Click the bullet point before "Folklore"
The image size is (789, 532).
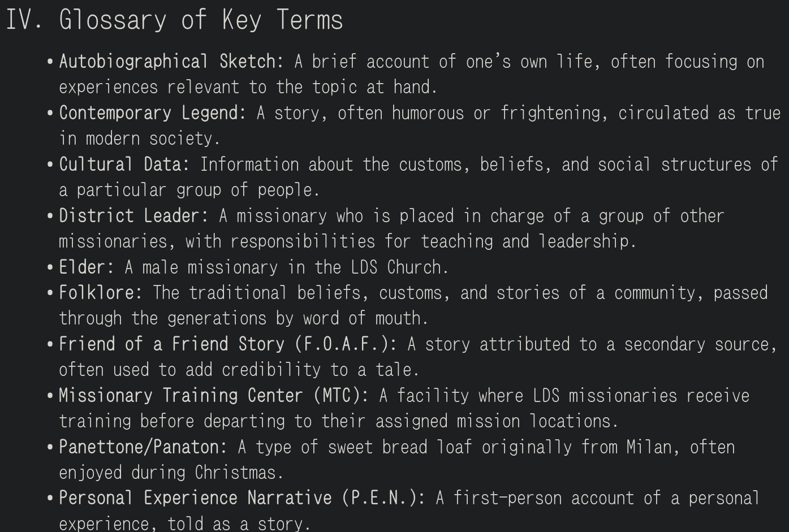point(51,293)
